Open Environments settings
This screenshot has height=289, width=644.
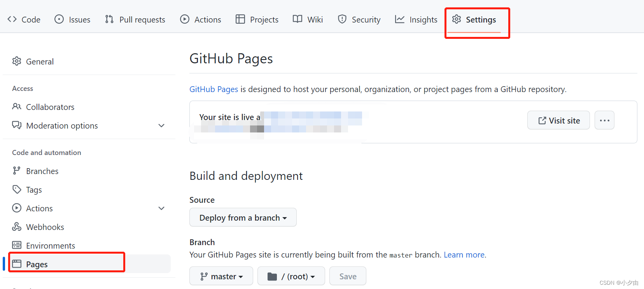coord(89,245)
